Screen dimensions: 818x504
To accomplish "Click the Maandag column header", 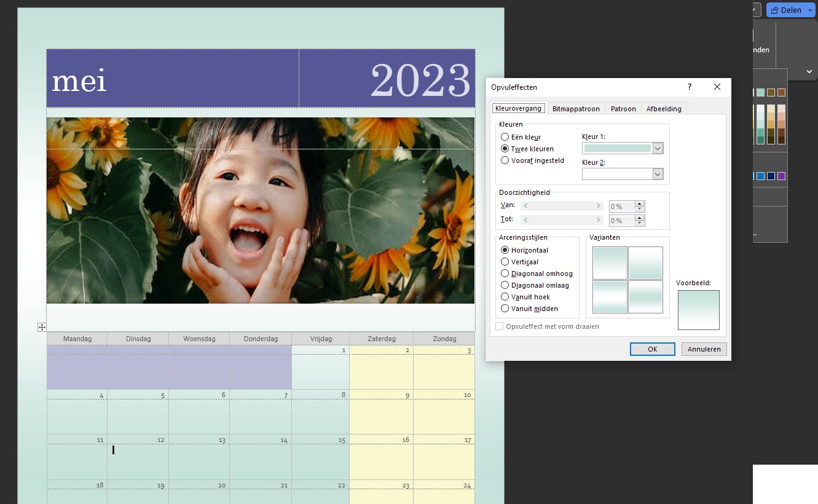I will pyautogui.click(x=77, y=339).
